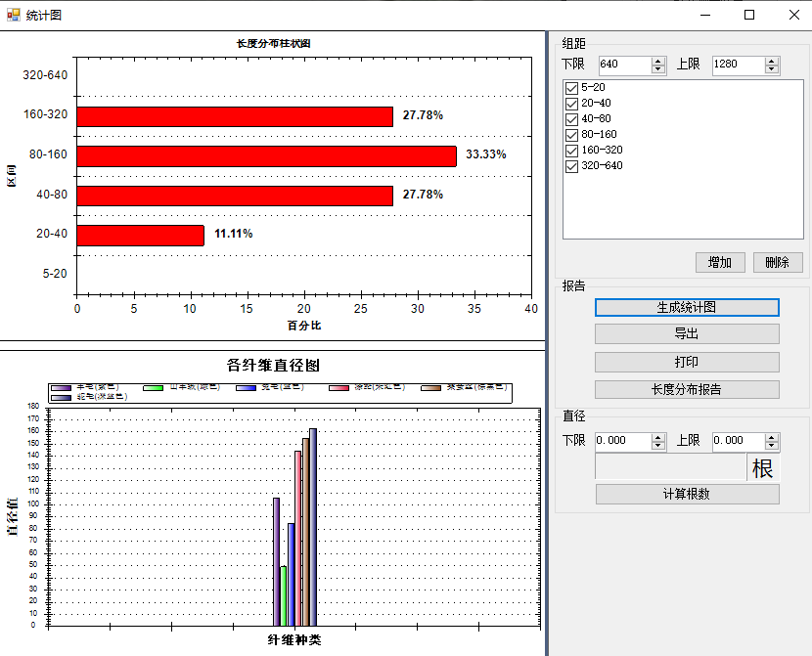Increase 组距 下限 value with the up arrow
The height and width of the screenshot is (656, 812).
(658, 61)
